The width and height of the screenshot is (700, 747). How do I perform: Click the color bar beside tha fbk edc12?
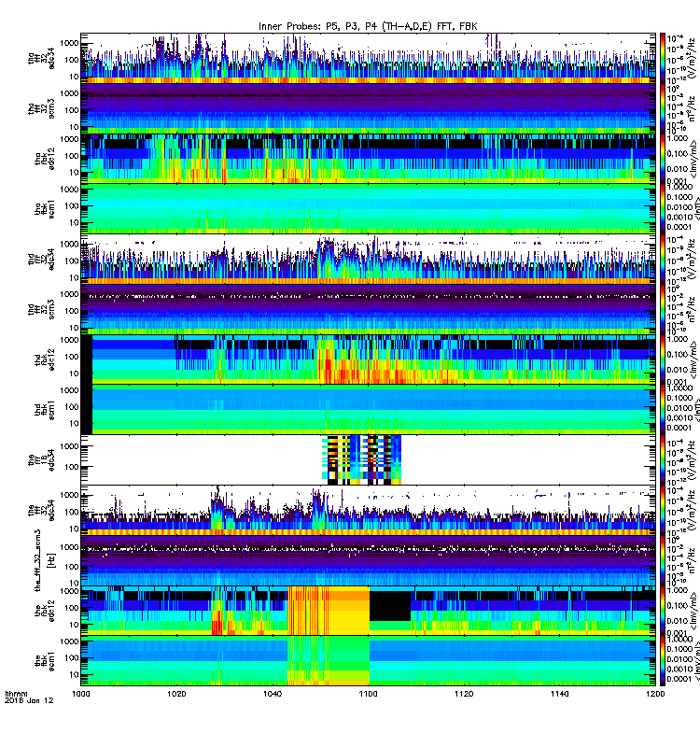(x=663, y=159)
